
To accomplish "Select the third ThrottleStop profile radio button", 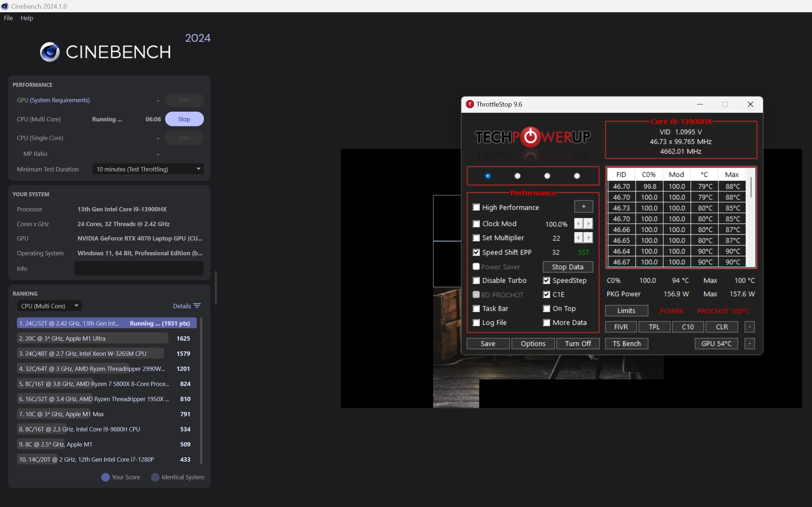I will coord(547,176).
